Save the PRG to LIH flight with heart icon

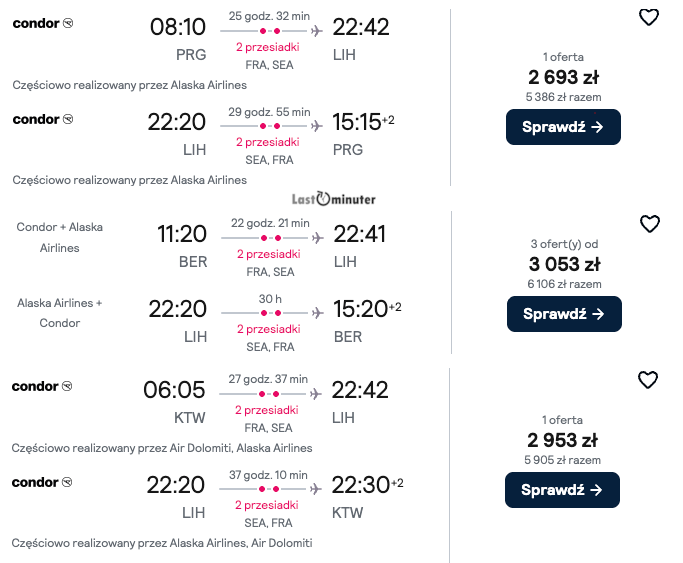(649, 17)
